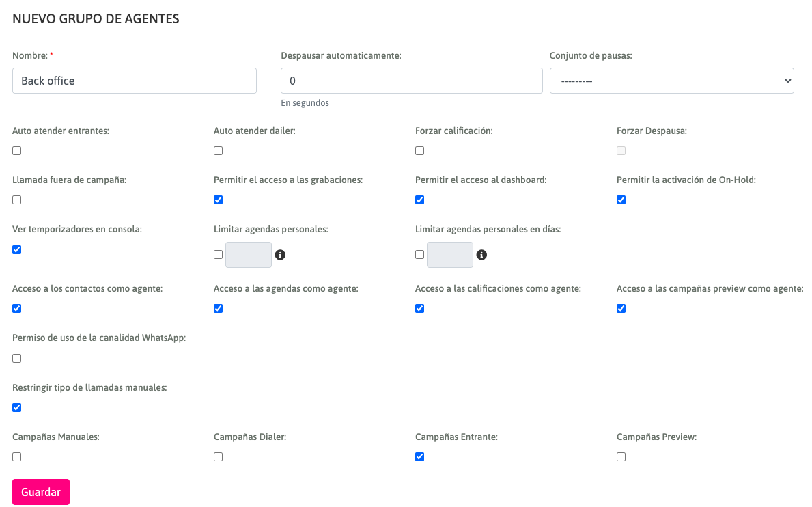Check the Campañas Manuales box

point(17,457)
